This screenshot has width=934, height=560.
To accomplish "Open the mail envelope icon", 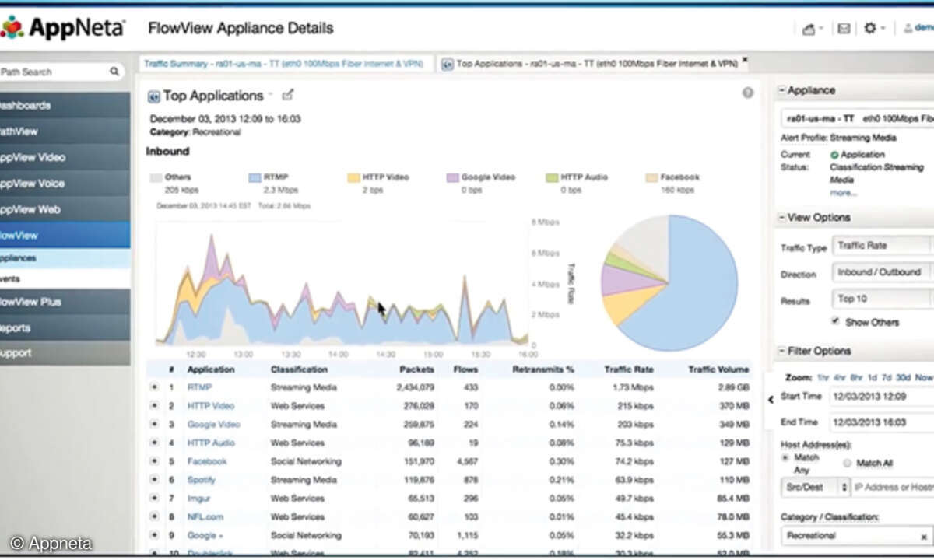I will [x=844, y=29].
